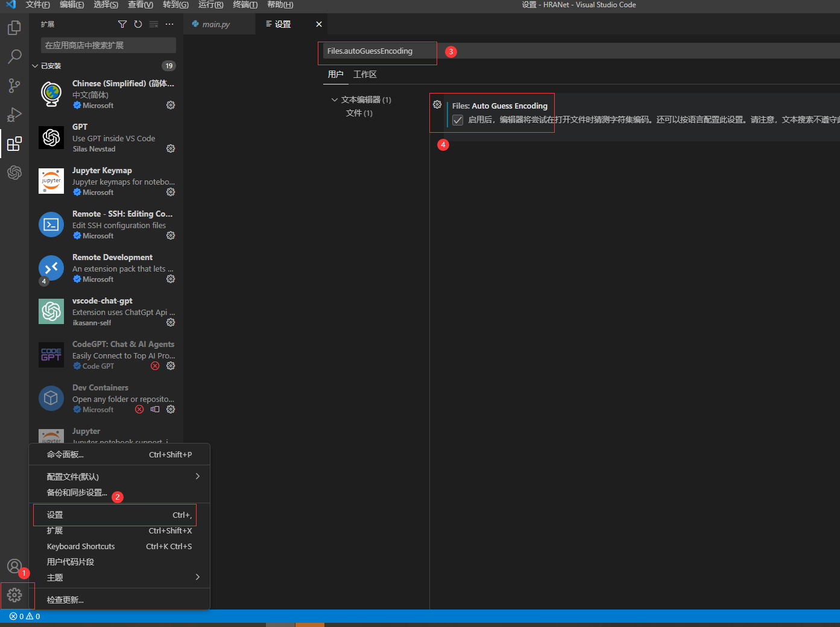Close the 设置 tab
This screenshot has width=840, height=627.
click(x=319, y=24)
